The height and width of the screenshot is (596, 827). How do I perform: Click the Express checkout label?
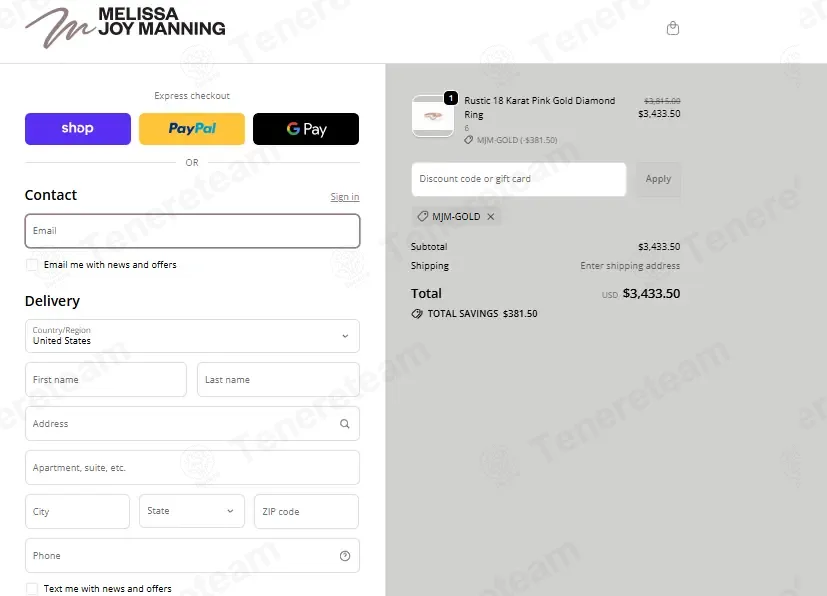pyautogui.click(x=192, y=96)
